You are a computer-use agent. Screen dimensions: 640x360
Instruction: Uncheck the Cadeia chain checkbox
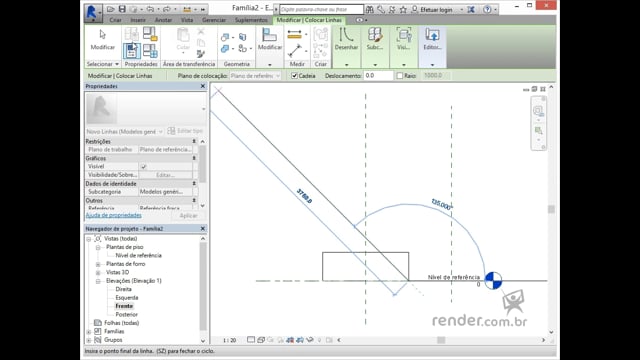point(294,76)
